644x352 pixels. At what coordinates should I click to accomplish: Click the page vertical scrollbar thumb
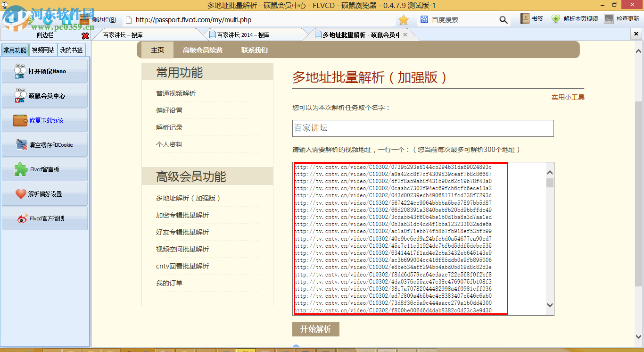point(639,194)
